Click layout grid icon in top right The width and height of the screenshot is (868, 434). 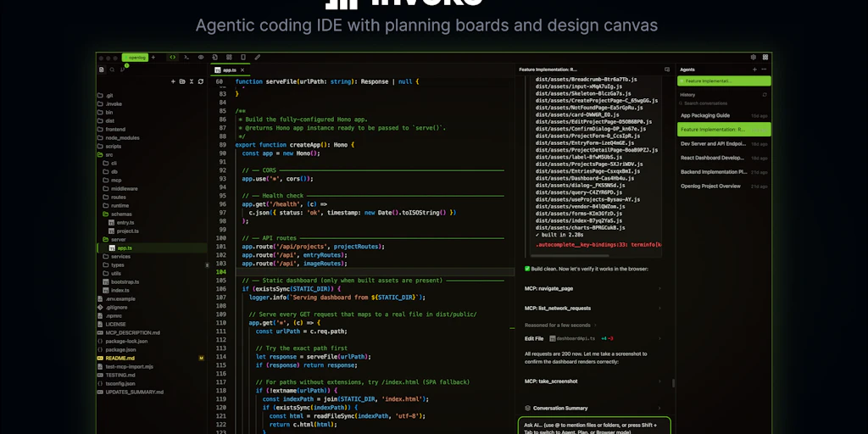click(x=765, y=57)
